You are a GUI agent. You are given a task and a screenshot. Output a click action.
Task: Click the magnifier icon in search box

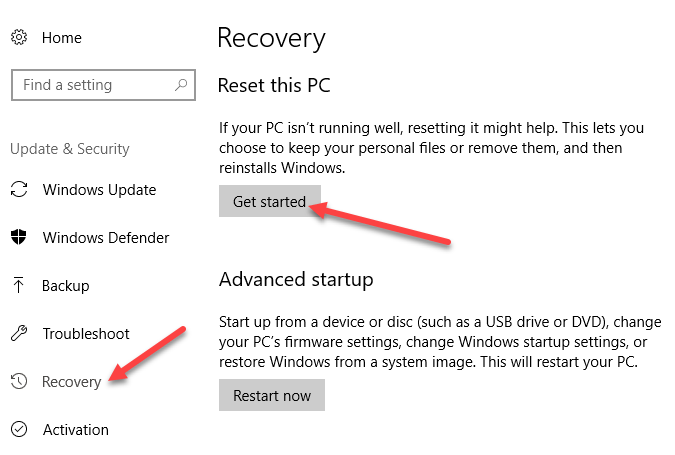181,84
